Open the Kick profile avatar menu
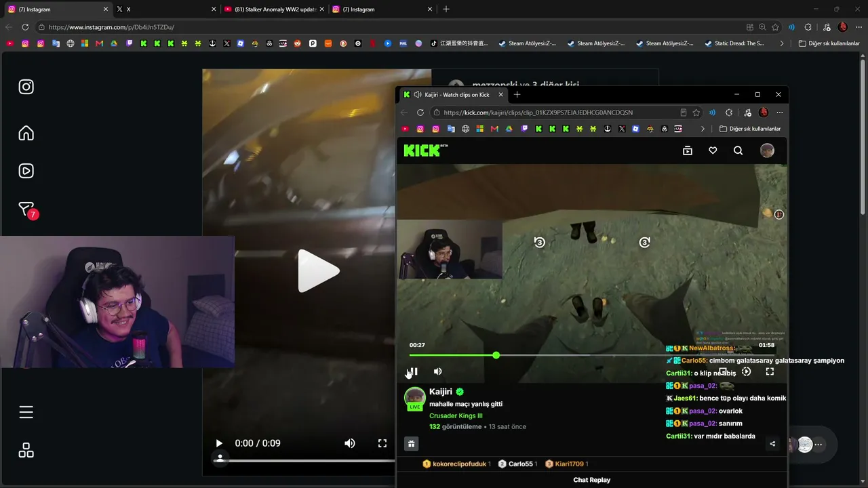Viewport: 868px width, 488px height. tap(767, 150)
